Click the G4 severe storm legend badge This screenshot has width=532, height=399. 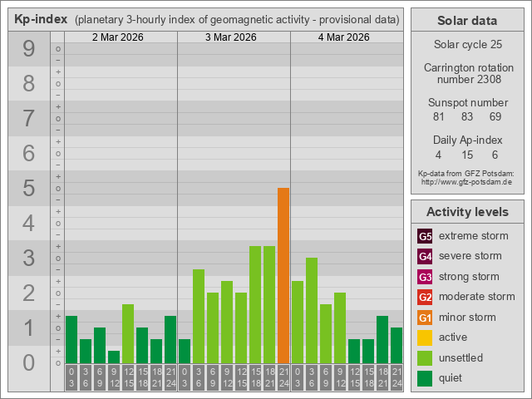pyautogui.click(x=425, y=256)
